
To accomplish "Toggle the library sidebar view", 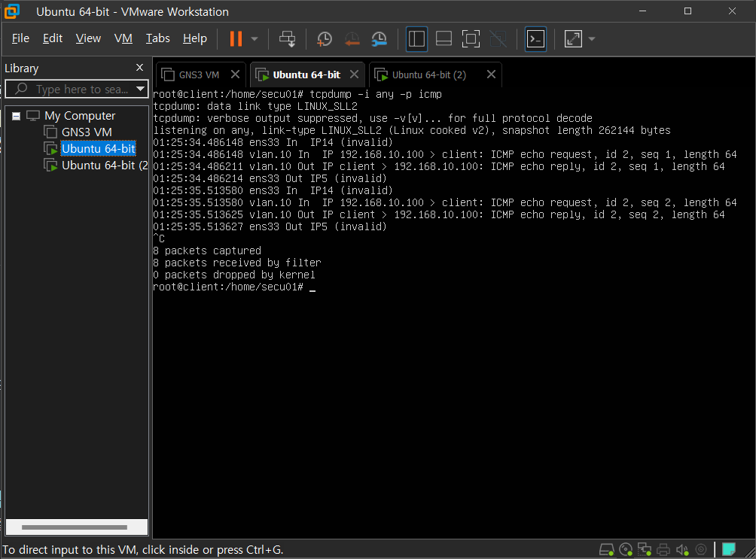I will click(416, 39).
